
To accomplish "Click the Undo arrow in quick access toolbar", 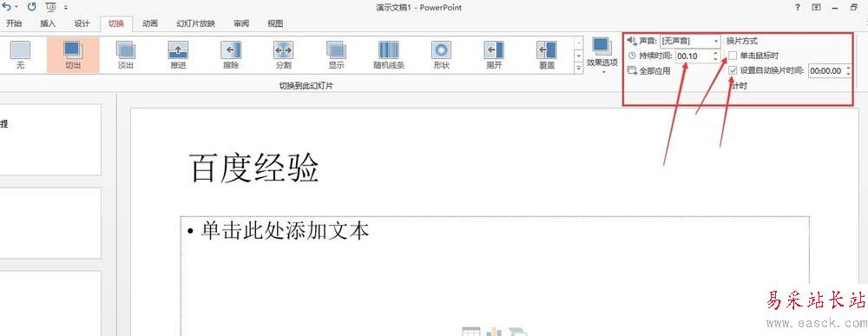I will [x=6, y=7].
